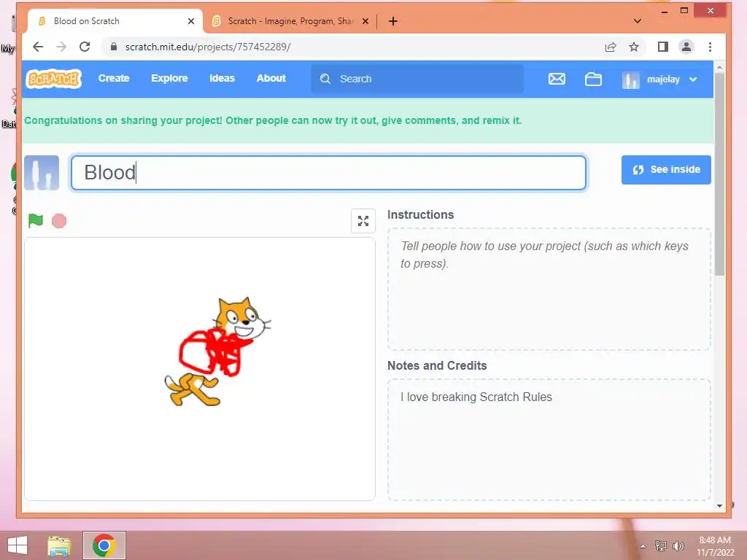This screenshot has width=747, height=560.
Task: Click the Search field in Scratch navbar
Action: [x=417, y=79]
